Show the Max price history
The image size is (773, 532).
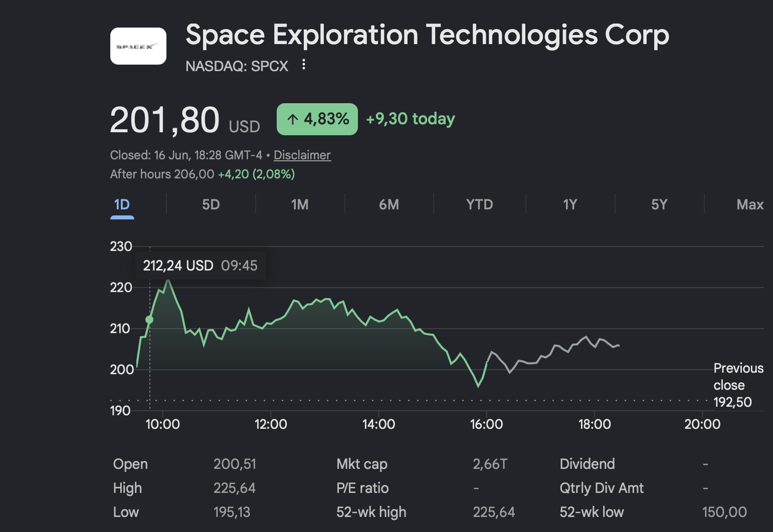pyautogui.click(x=750, y=205)
